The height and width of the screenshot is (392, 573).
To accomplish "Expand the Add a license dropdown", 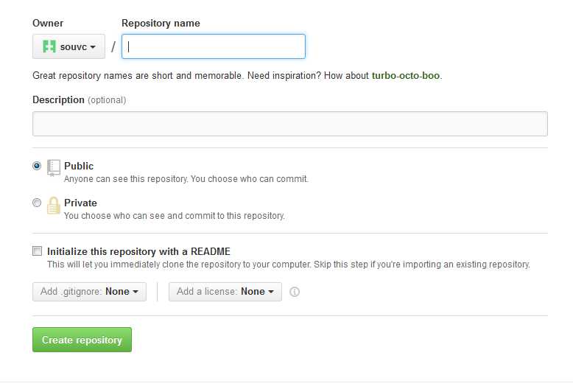I will point(225,292).
